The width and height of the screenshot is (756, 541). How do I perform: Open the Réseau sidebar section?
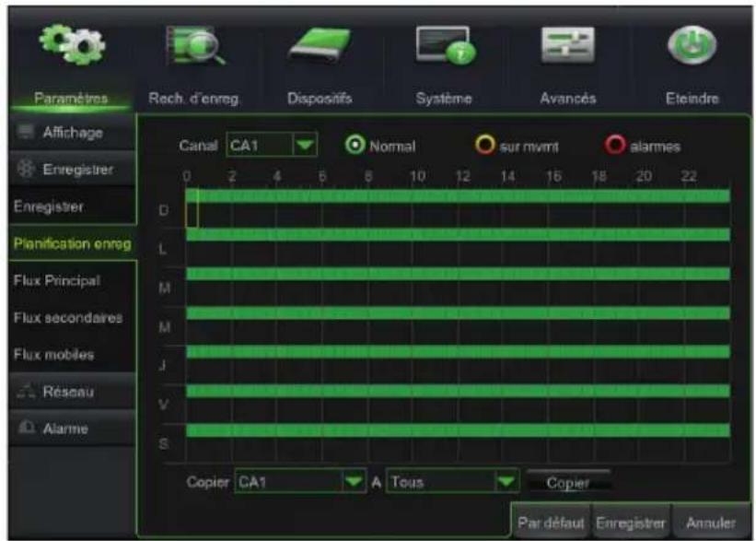coord(73,392)
